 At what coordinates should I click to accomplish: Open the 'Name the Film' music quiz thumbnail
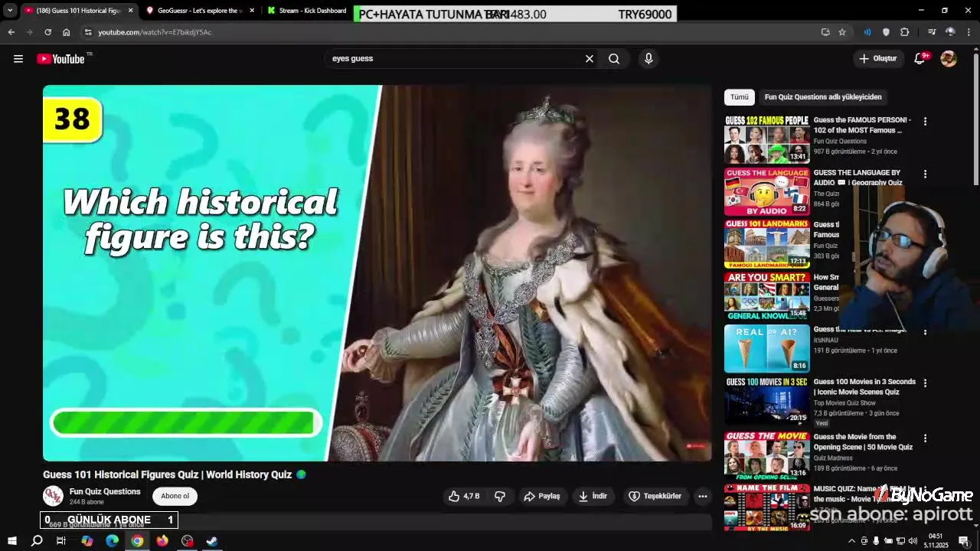(x=767, y=507)
